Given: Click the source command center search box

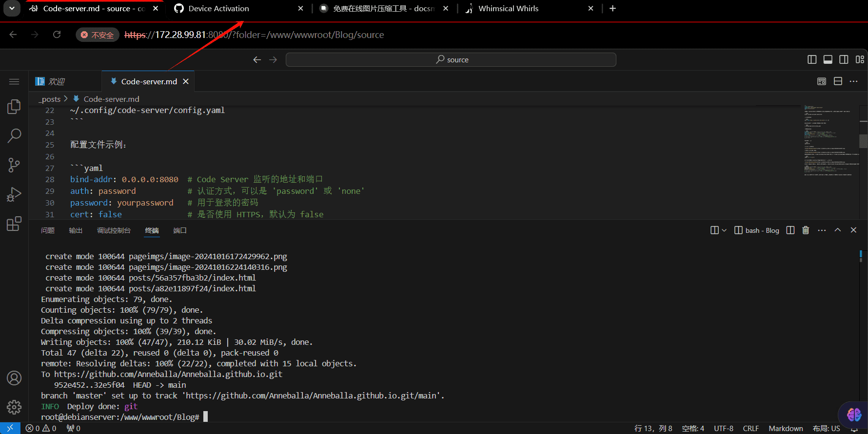Looking at the screenshot, I should tap(451, 59).
